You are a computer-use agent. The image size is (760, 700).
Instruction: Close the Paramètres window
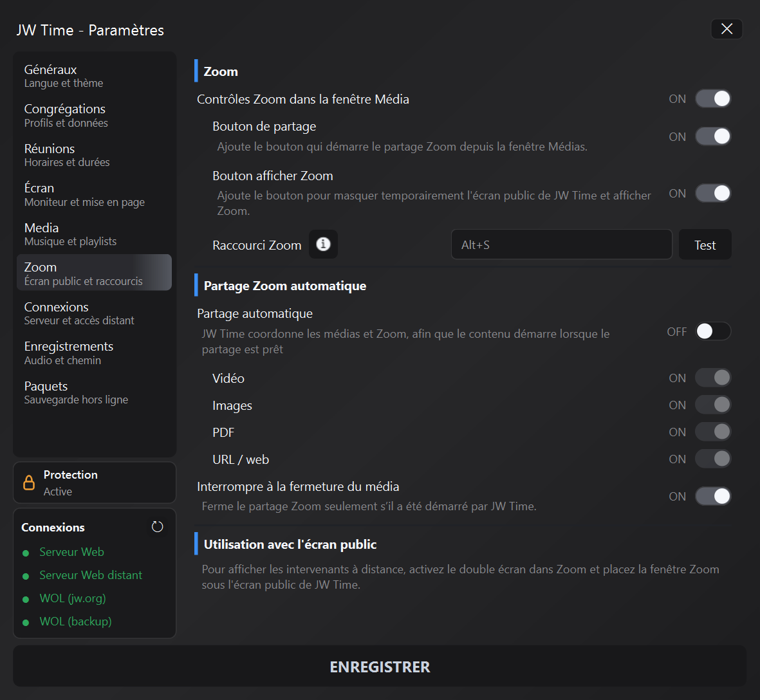(x=727, y=29)
